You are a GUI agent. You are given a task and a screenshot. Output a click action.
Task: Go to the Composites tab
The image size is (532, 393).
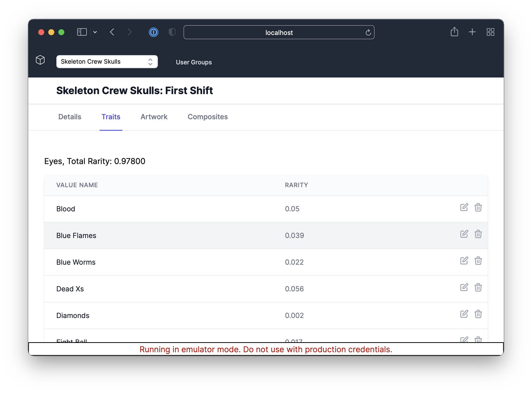coord(208,117)
